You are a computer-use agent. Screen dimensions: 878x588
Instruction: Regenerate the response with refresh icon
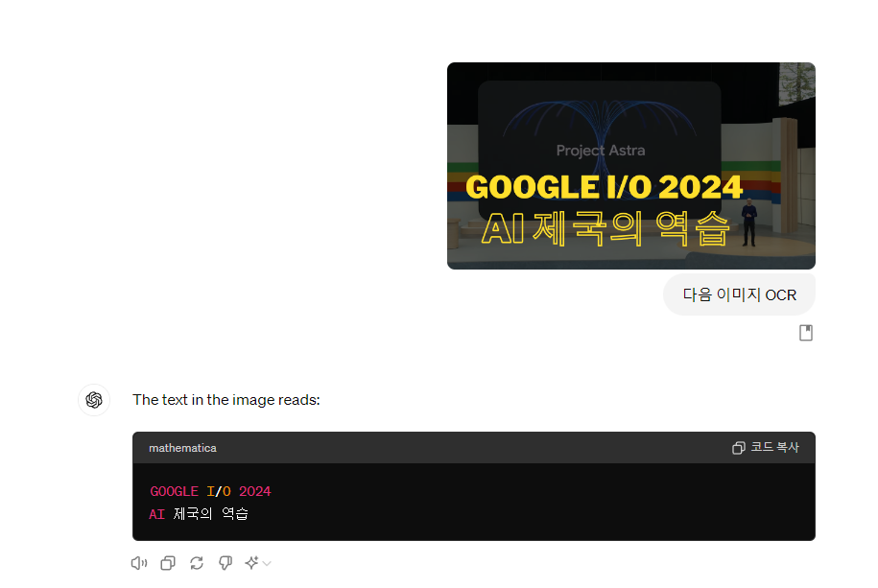197,563
